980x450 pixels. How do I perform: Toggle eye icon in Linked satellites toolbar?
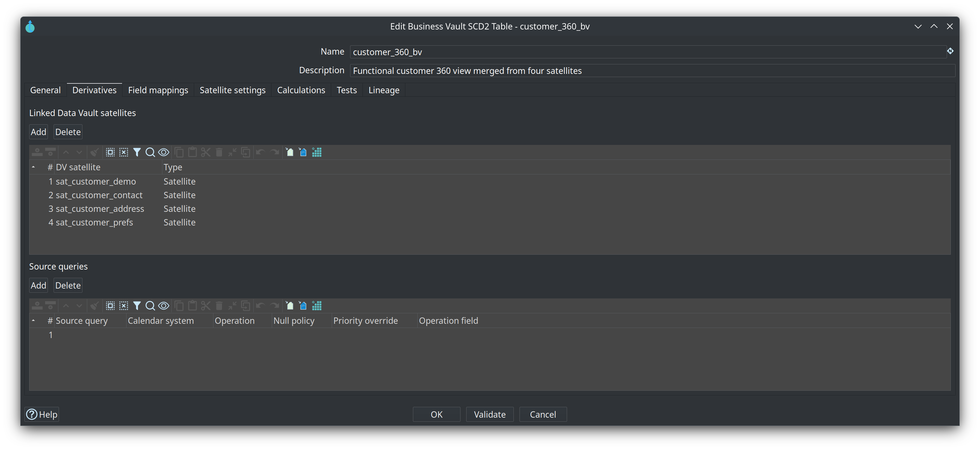tap(164, 152)
